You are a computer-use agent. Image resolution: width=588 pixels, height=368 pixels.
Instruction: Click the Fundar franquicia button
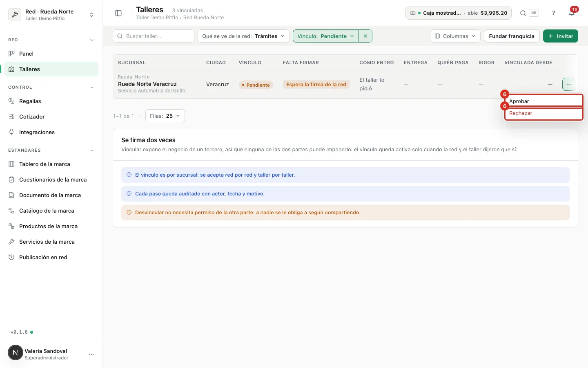(512, 36)
